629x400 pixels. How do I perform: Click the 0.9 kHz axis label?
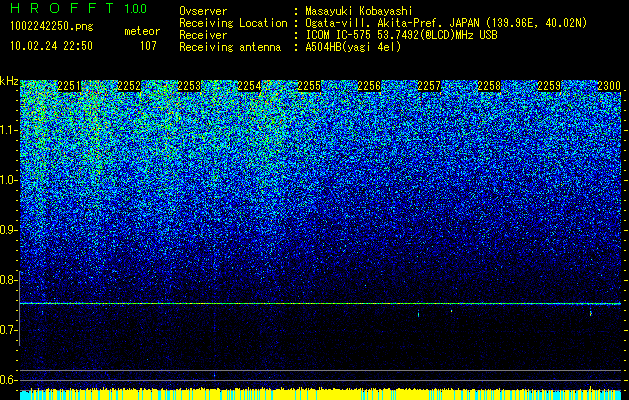[x=9, y=230]
